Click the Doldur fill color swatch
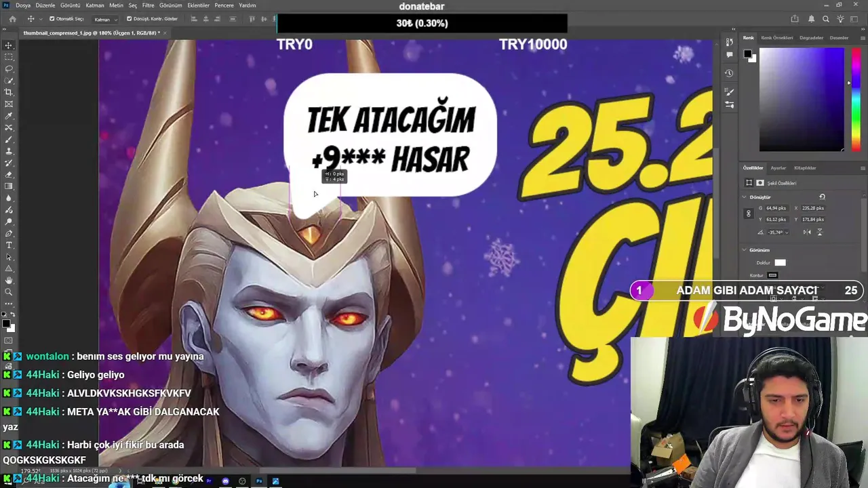868x488 pixels. pos(781,262)
